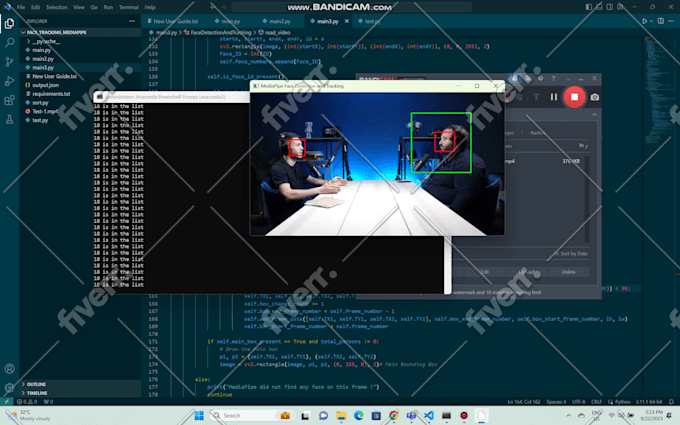Open Microsoft Edge from the taskbar
Viewport: 680px width, 425px height.
tap(359, 415)
